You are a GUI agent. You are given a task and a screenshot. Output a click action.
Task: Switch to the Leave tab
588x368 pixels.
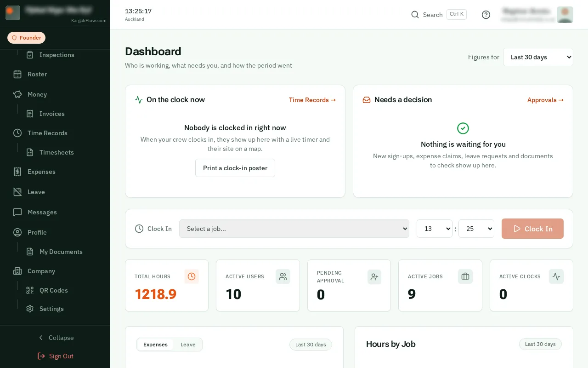(188, 345)
